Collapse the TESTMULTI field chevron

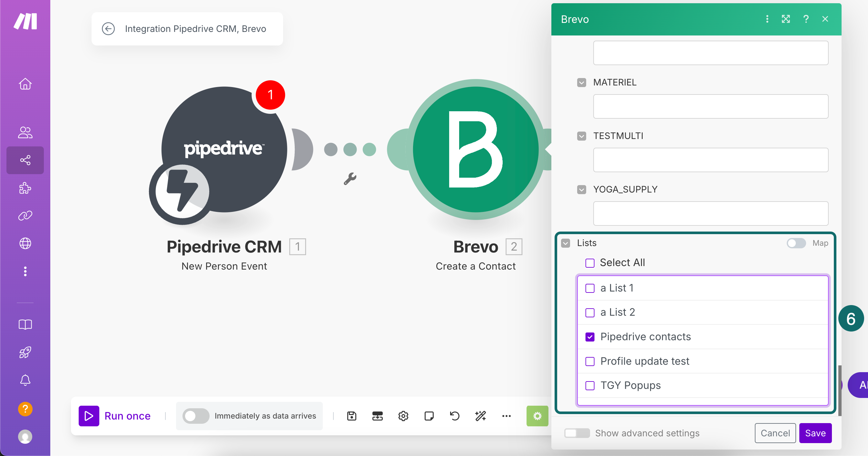coord(581,136)
